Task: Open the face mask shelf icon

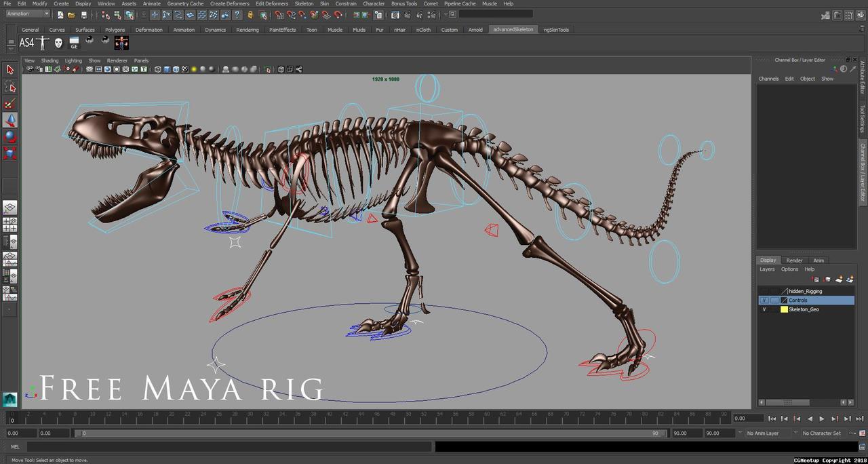Action: pyautogui.click(x=58, y=43)
